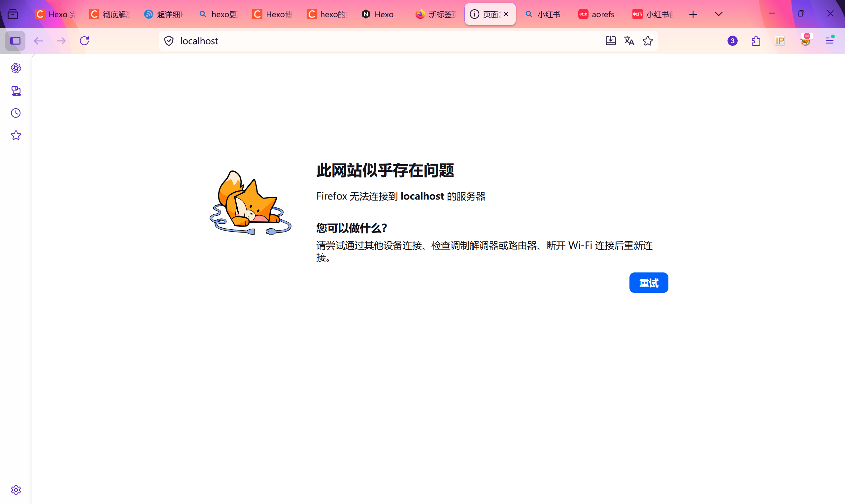Screen dimensions: 845x504
Task: Switch to the 'hexo更' search tab
Action: coord(219,14)
